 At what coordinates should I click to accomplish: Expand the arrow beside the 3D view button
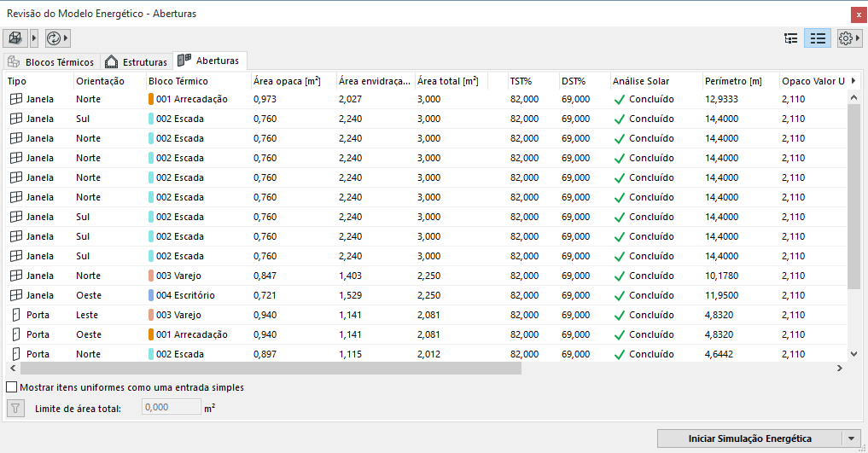pyautogui.click(x=34, y=38)
